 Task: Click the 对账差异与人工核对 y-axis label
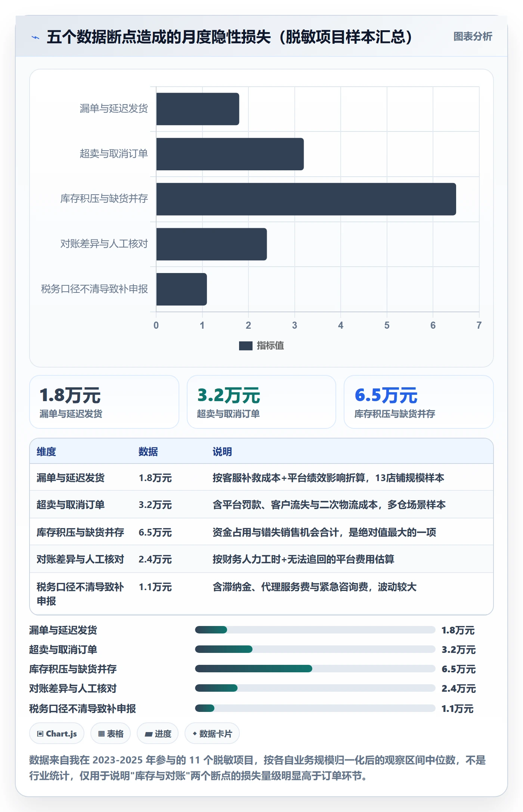point(104,244)
